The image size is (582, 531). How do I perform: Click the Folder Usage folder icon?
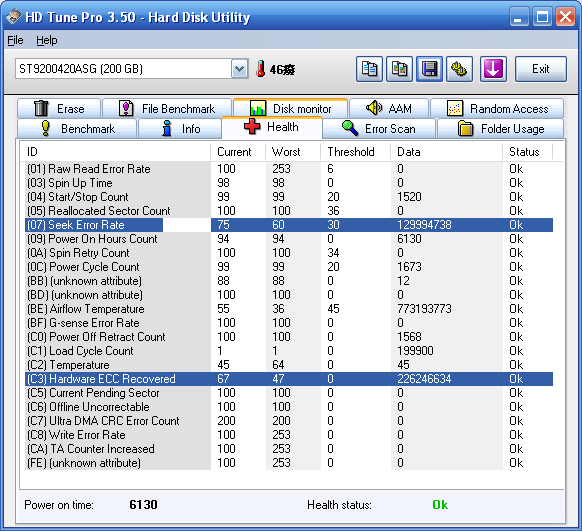tap(465, 129)
